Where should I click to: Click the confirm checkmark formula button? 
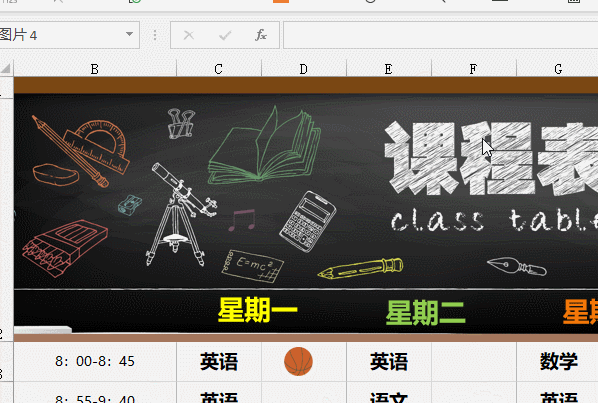point(225,35)
